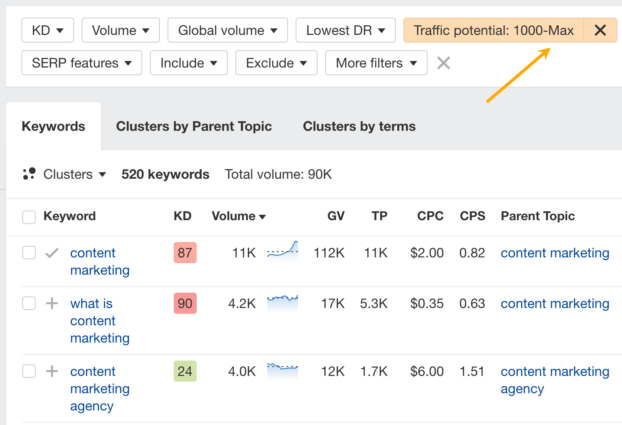
Task: Click the checkmark icon next to 'content marketing'
Action: [52, 253]
